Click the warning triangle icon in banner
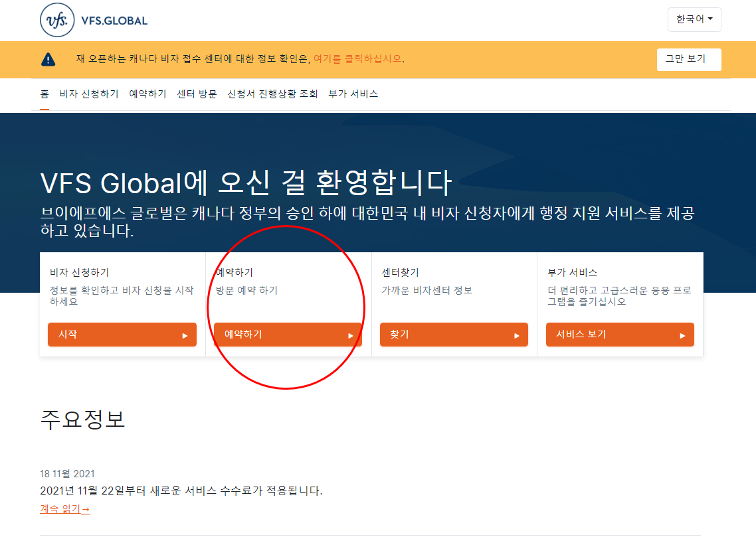Viewport: 756px width, 543px height. pyautogui.click(x=48, y=59)
